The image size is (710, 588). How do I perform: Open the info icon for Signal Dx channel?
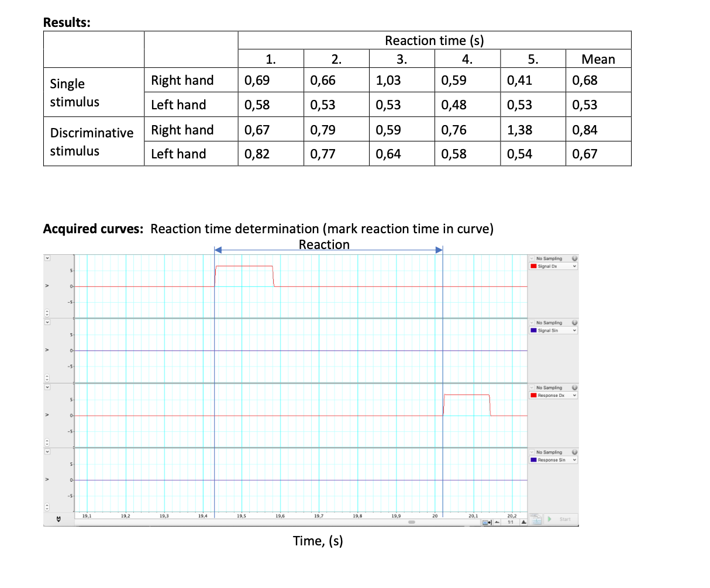click(x=575, y=258)
